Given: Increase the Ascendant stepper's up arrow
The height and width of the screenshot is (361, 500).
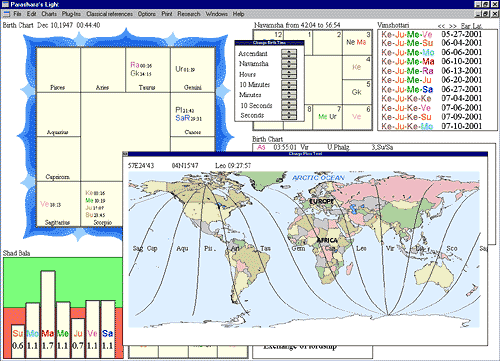Looking at the screenshot, I should 289,52.
